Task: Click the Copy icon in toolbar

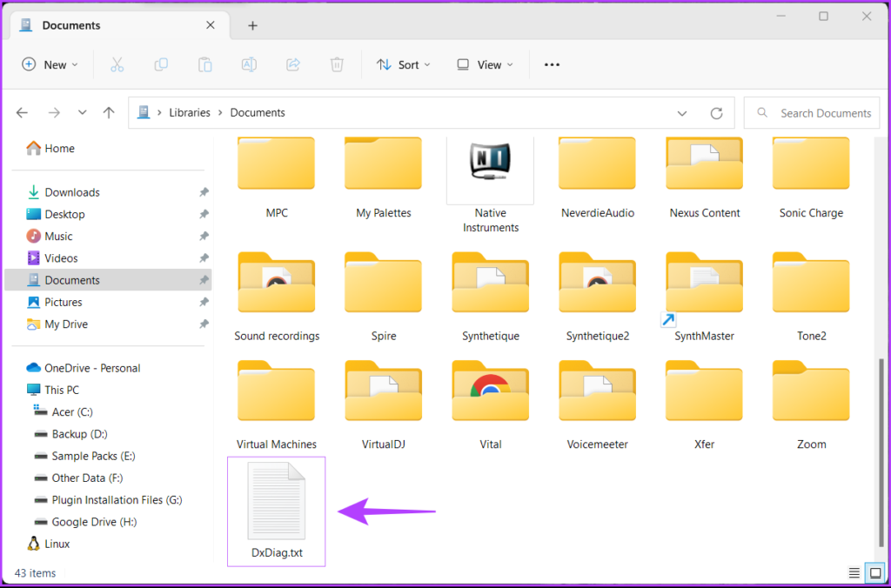Action: pos(161,64)
